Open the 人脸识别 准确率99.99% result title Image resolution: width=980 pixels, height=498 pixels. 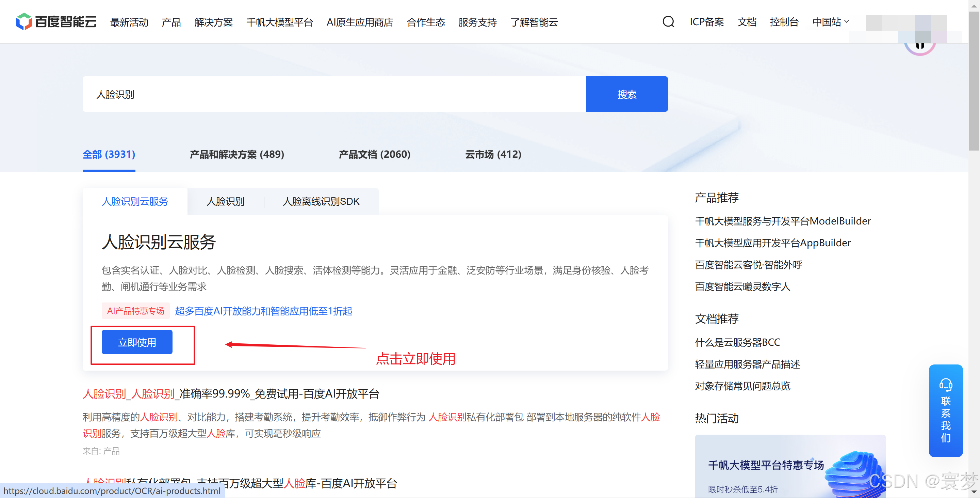click(x=231, y=394)
